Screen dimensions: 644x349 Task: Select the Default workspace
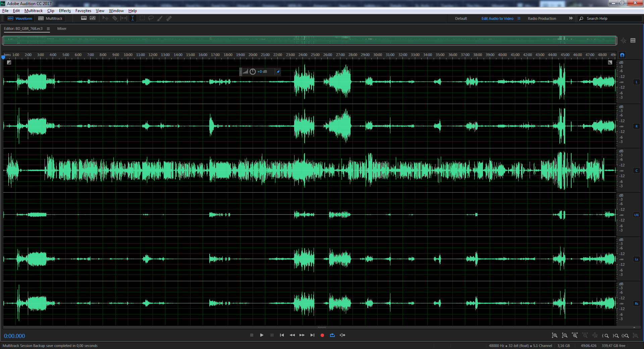(461, 18)
